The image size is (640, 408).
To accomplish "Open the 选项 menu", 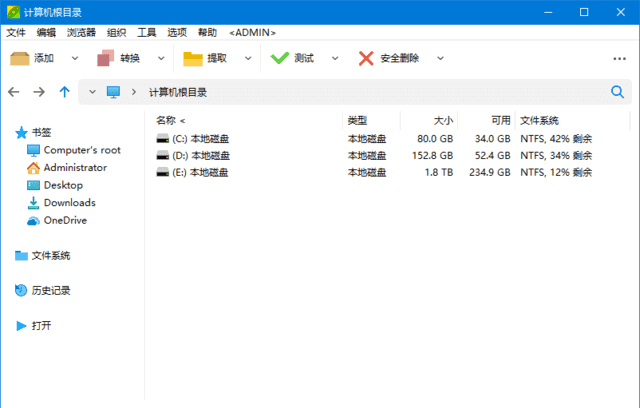I will point(177,33).
